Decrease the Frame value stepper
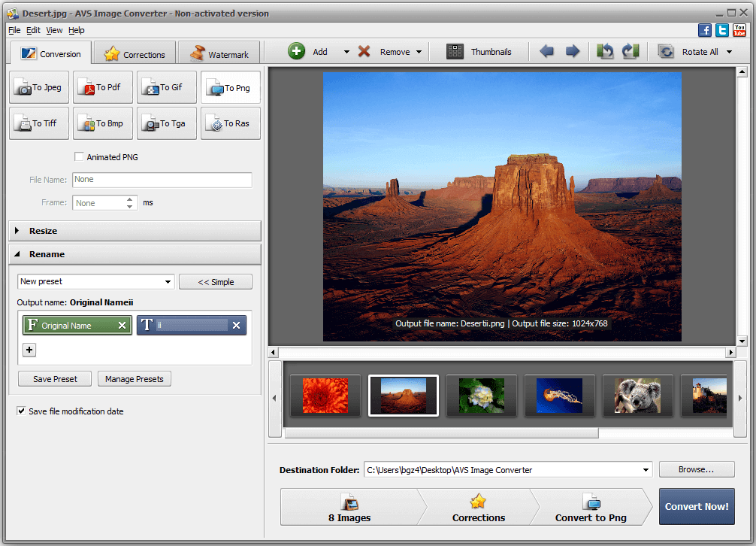The width and height of the screenshot is (756, 546). click(130, 206)
